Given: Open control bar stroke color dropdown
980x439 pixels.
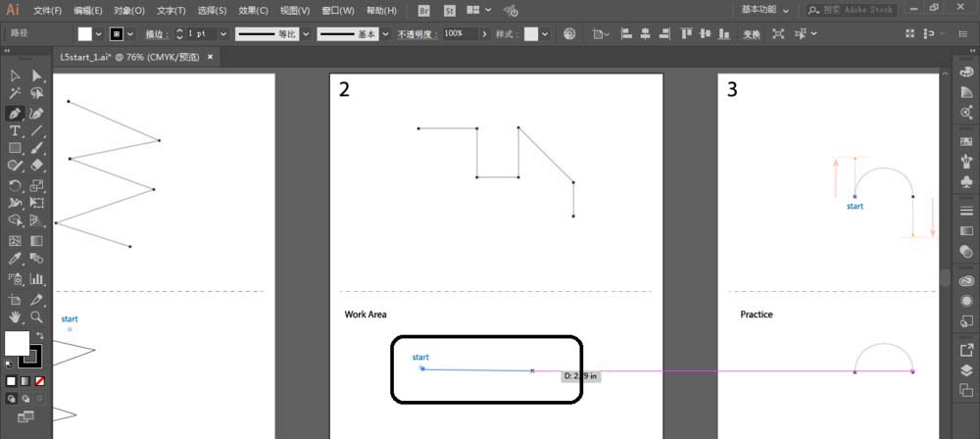Looking at the screenshot, I should (x=129, y=33).
